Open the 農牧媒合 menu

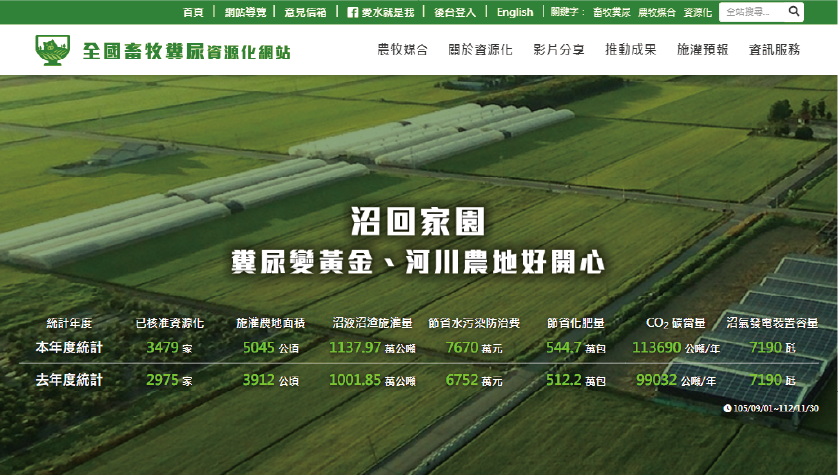402,50
